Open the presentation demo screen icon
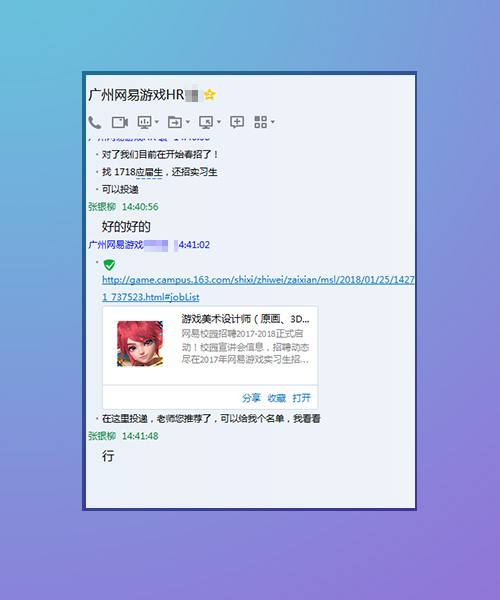Viewport: 500px width, 600px height. click(144, 122)
